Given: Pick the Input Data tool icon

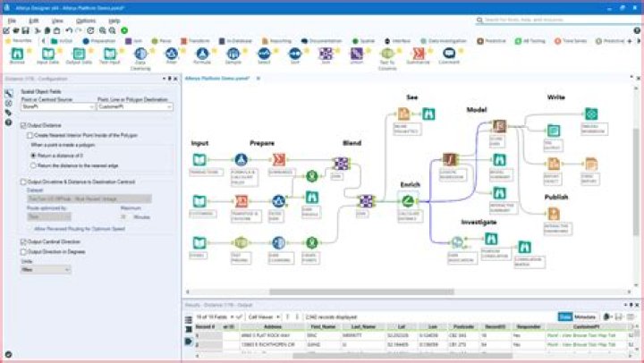Looking at the screenshot, I should coord(47,56).
